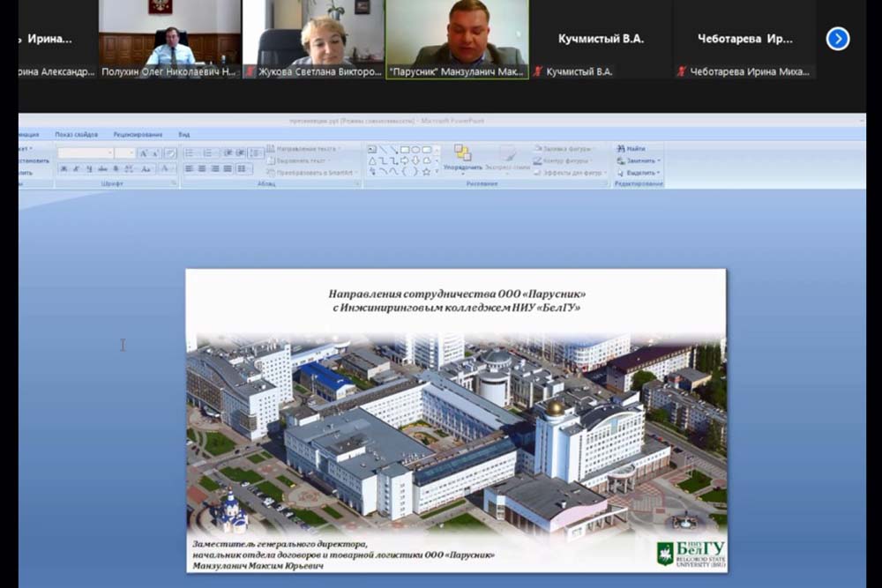882x588 pixels.
Task: Show next participants with the blue arrow button
Action: 838,39
